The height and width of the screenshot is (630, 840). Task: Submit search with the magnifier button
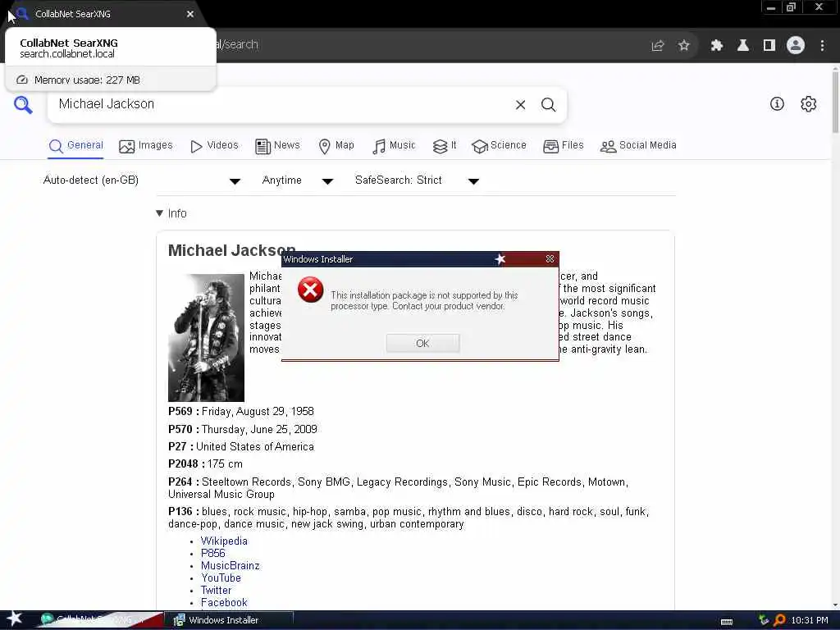point(548,105)
